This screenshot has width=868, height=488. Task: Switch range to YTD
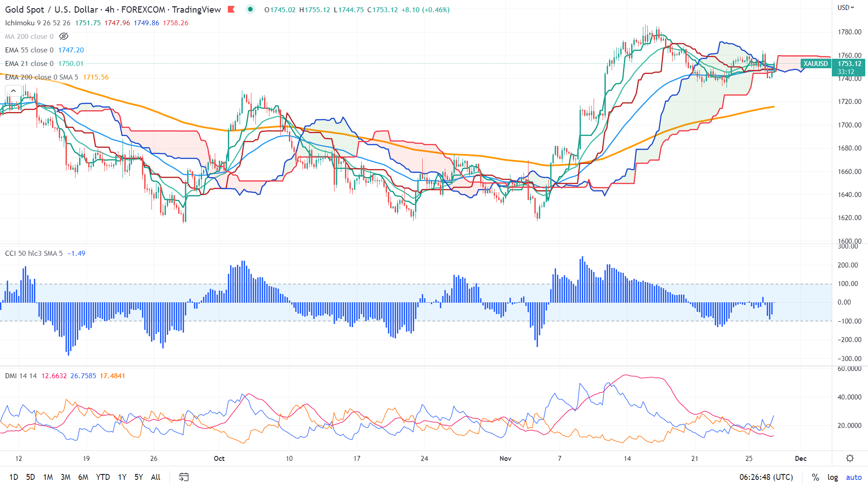[103, 477]
